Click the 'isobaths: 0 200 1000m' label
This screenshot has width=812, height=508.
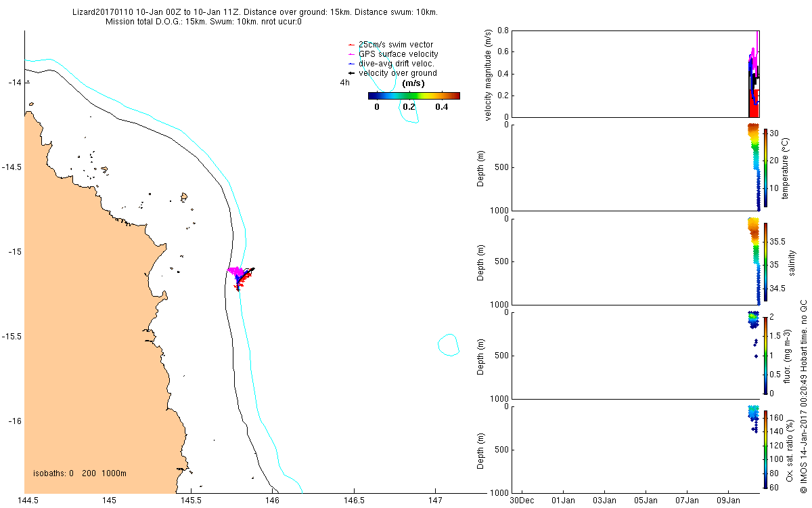click(x=80, y=473)
